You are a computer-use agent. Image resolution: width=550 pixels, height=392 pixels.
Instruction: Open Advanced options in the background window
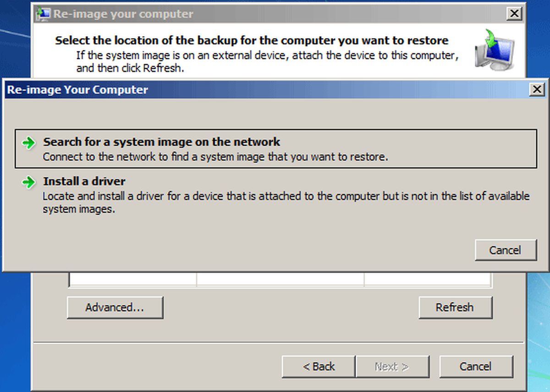tap(115, 307)
